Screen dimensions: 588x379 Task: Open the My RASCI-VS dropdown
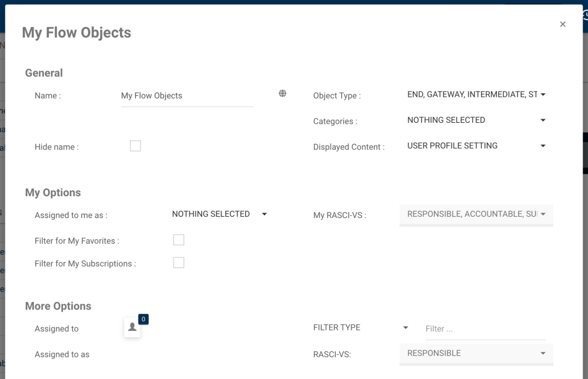click(476, 214)
